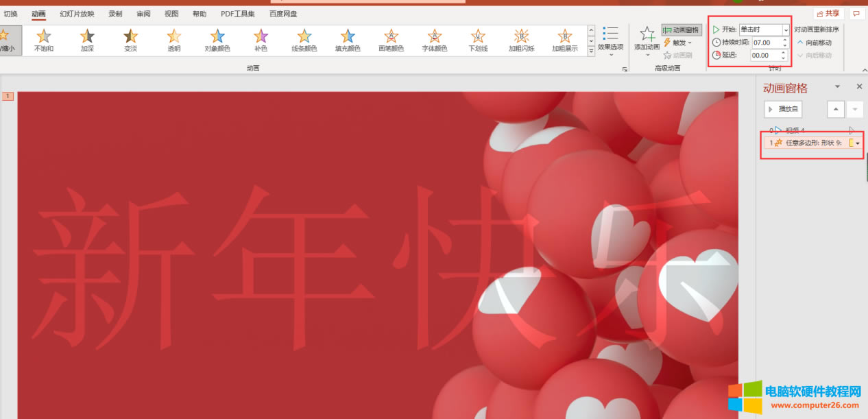
Task: Increase the duration with the up stepper
Action: (784, 40)
